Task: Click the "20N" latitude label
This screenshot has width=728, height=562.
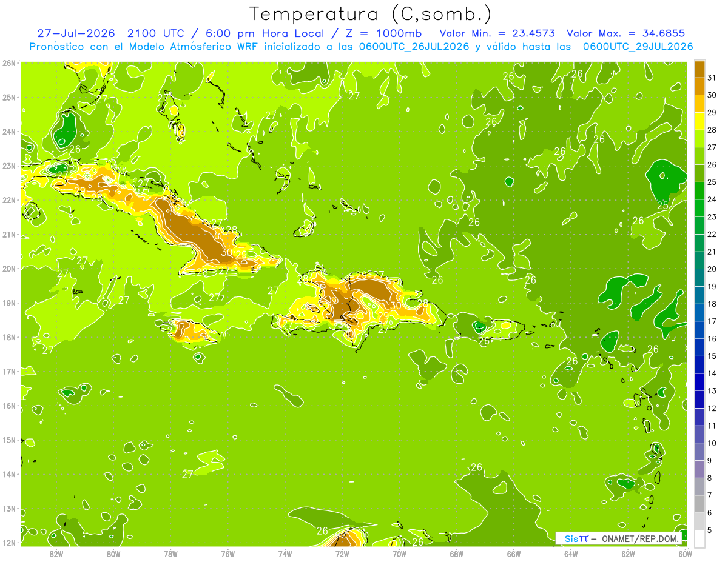Action: 8,269
